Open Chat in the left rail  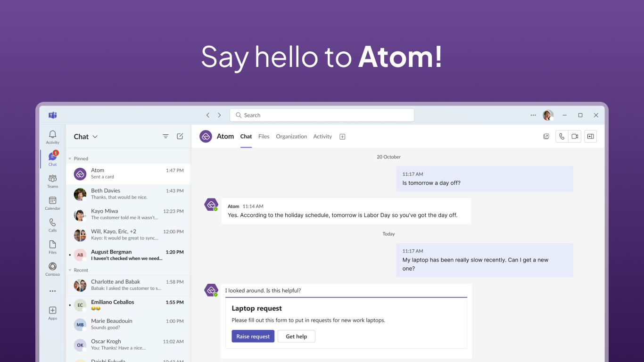point(52,159)
